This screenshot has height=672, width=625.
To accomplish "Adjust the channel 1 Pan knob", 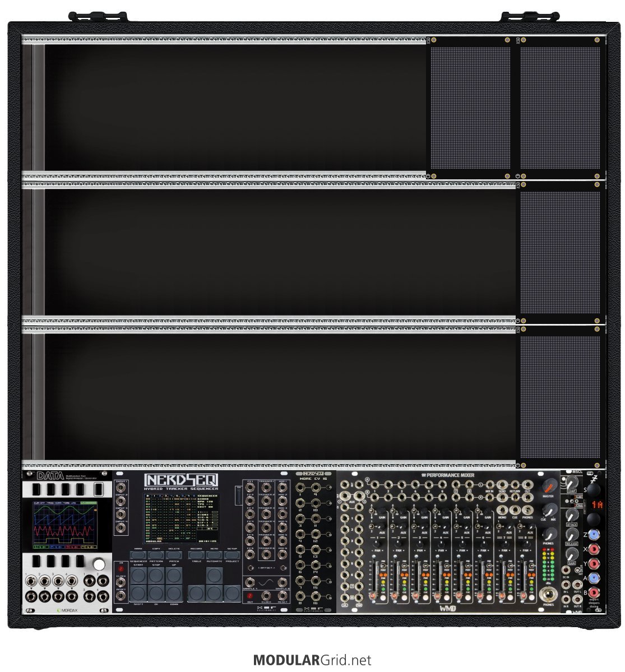I will coord(376,544).
